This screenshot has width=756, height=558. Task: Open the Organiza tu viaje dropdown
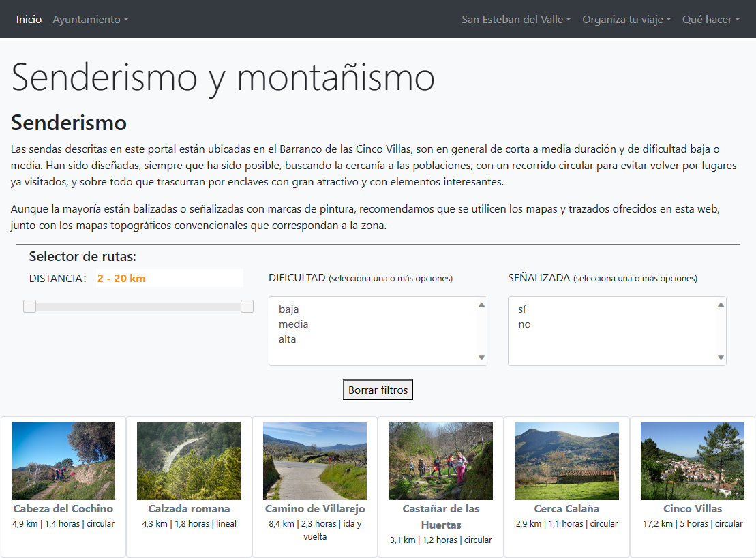click(x=626, y=20)
